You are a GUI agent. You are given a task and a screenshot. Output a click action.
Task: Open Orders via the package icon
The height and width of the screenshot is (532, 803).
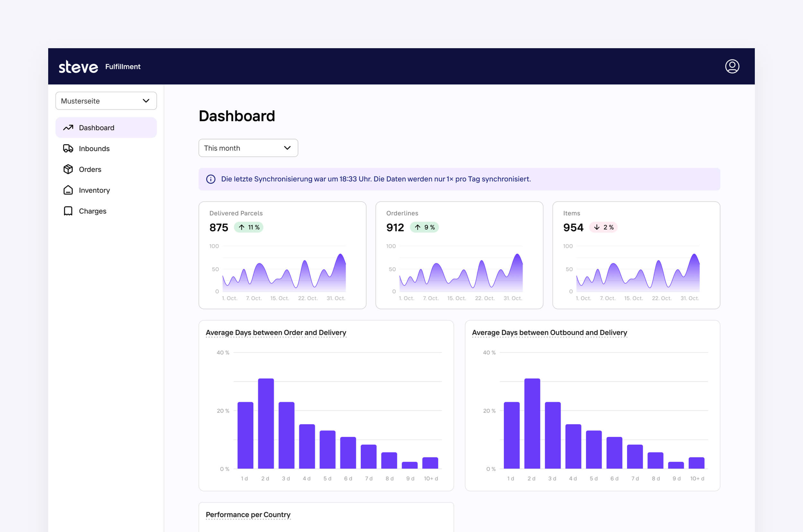(x=68, y=169)
